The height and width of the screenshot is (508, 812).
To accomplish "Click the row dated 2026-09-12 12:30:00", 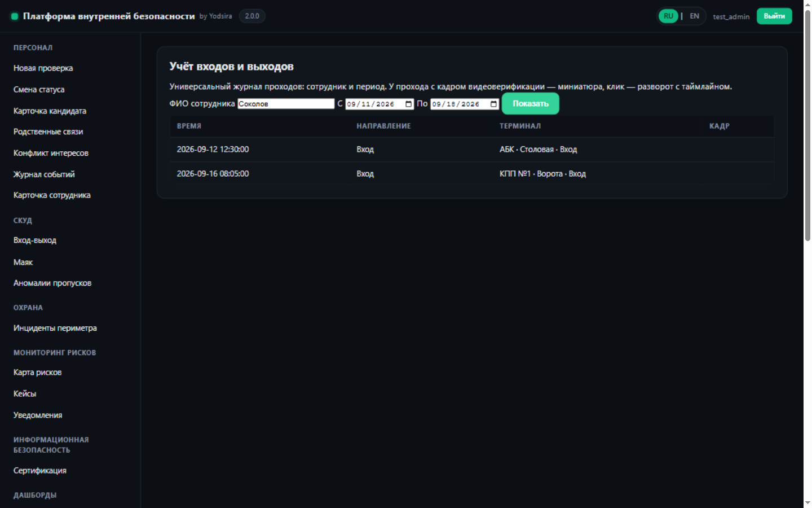I will click(x=472, y=150).
